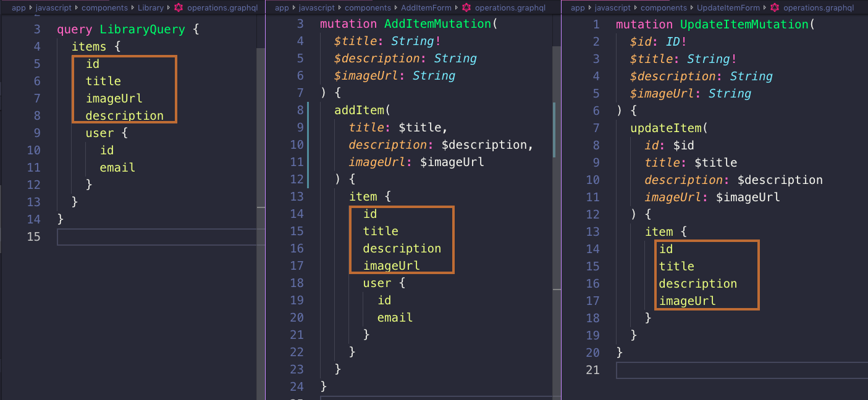
Task: Click 'imageUrl: $imageUrl' argument in addItem
Action: tap(416, 162)
